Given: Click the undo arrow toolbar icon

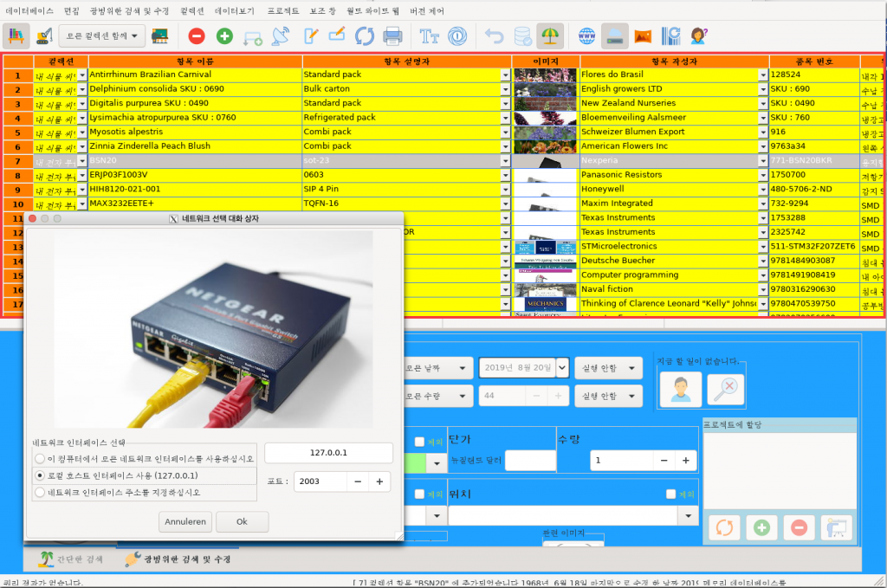Looking at the screenshot, I should click(x=495, y=36).
